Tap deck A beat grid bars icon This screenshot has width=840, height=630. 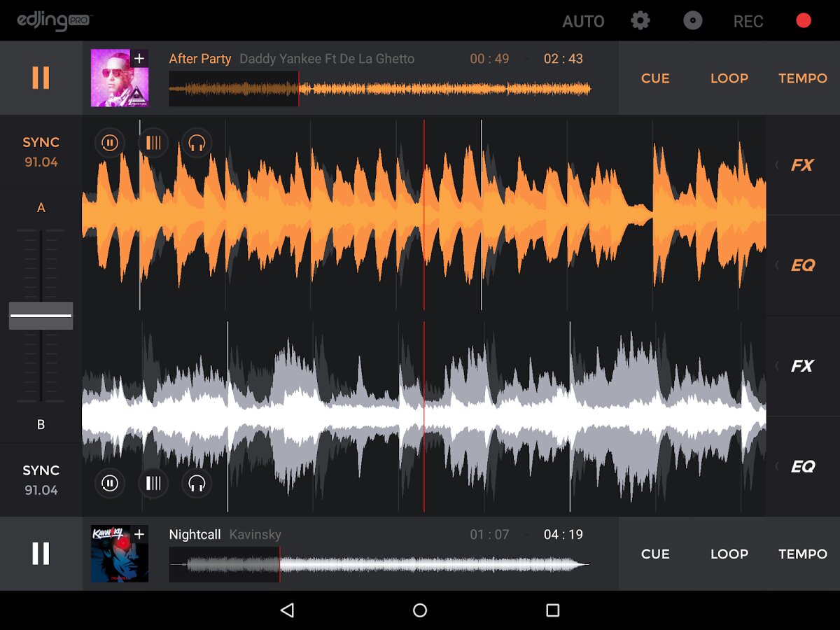[153, 143]
